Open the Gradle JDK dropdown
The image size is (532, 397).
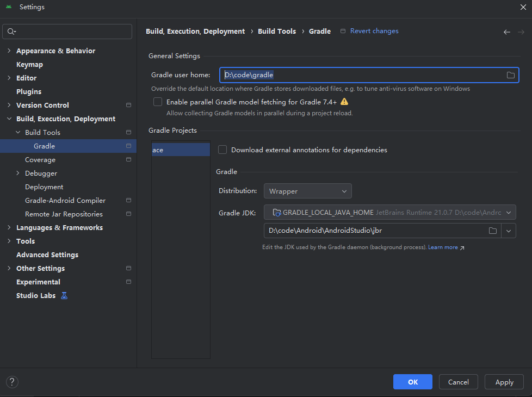coord(389,212)
